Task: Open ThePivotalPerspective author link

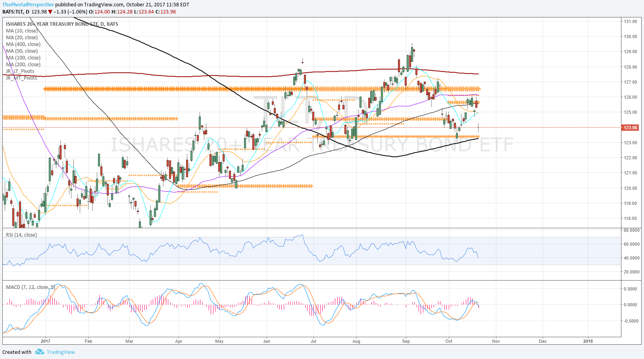Action: pyautogui.click(x=28, y=5)
